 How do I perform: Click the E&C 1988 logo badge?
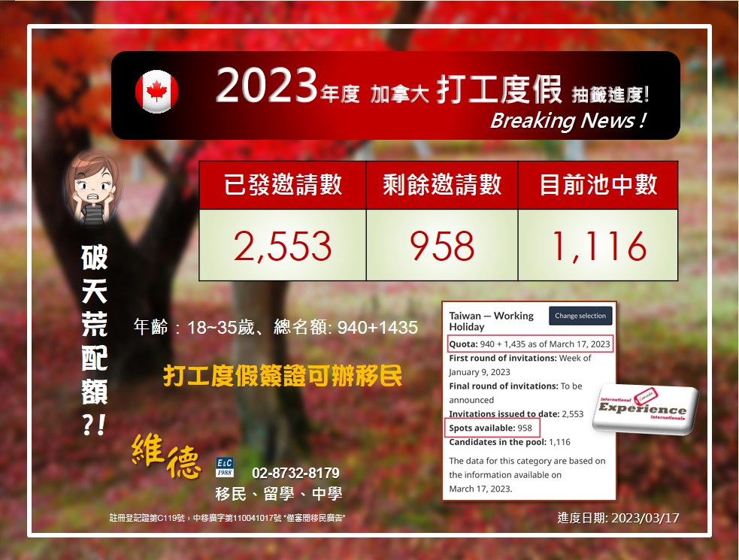coord(224,467)
